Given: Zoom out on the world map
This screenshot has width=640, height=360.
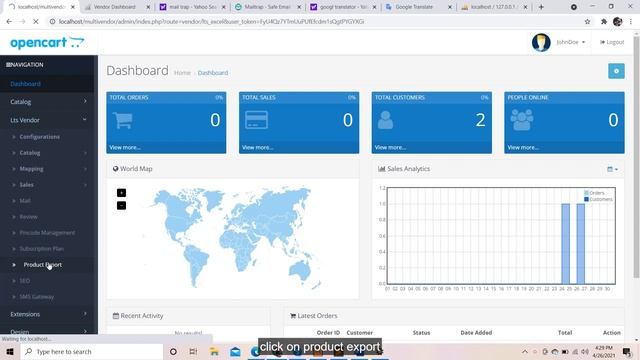Looking at the screenshot, I should [121, 205].
